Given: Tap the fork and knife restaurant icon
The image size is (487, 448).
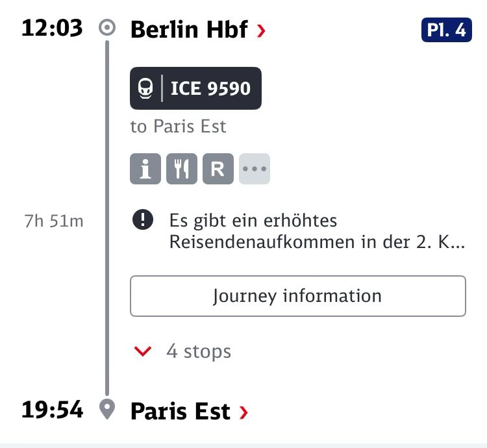Looking at the screenshot, I should click(x=182, y=169).
